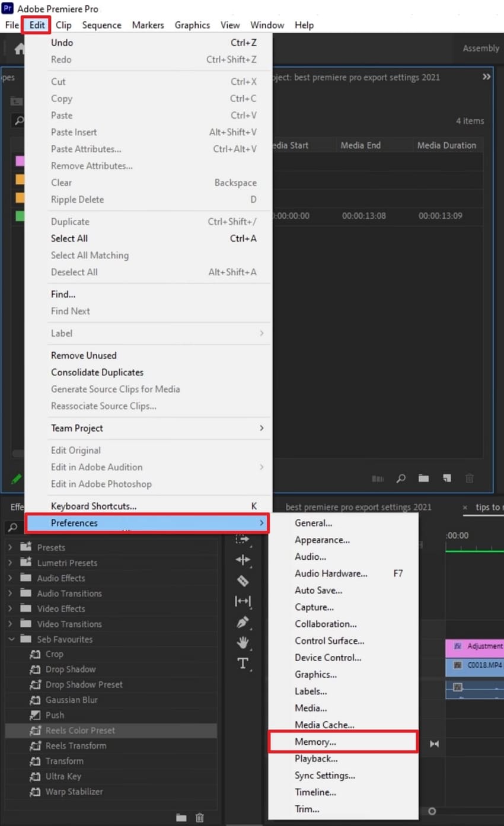Image resolution: width=504 pixels, height=826 pixels.
Task: Choose Playback... preferences entry
Action: click(x=343, y=758)
